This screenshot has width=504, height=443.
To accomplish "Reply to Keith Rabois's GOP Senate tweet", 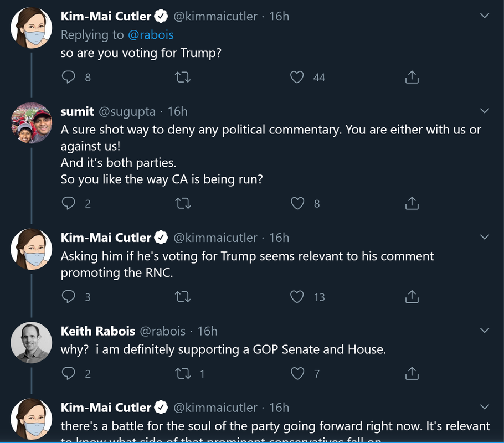I will click(69, 374).
